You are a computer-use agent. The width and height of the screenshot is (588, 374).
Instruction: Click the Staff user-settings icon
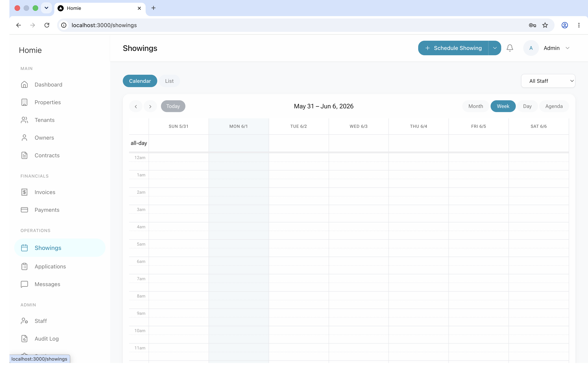pyautogui.click(x=24, y=321)
